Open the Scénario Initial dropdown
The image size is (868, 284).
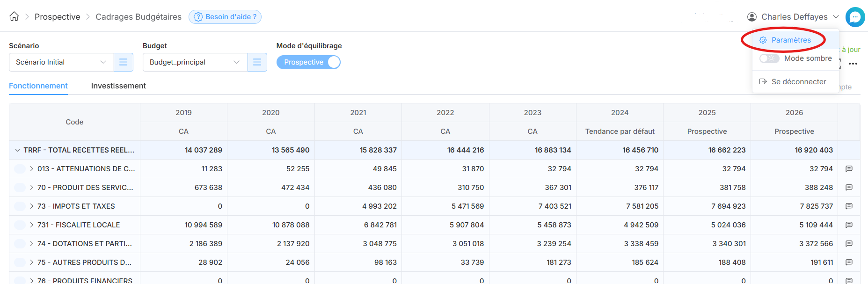pos(61,62)
